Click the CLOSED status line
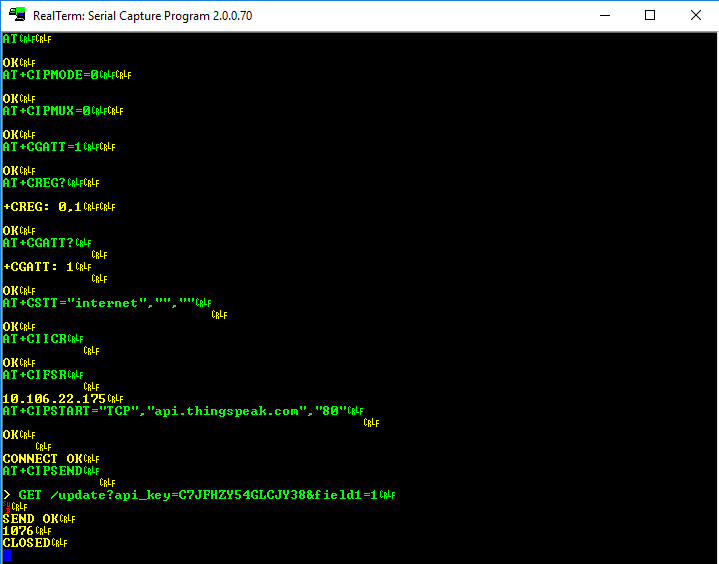The width and height of the screenshot is (719, 564). pyautogui.click(x=26, y=543)
